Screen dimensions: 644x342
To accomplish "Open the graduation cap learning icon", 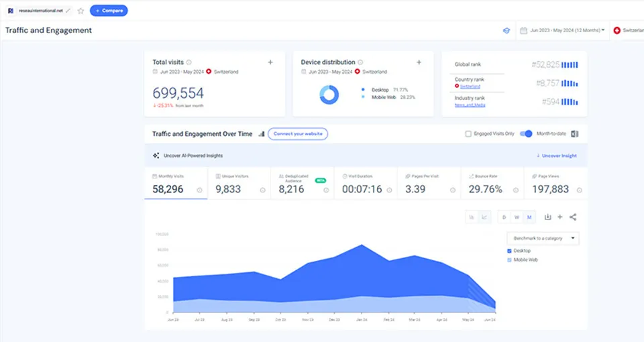I will point(506,30).
